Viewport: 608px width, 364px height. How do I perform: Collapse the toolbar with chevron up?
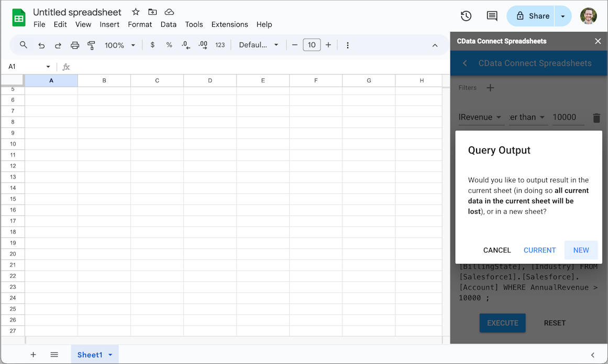(435, 46)
